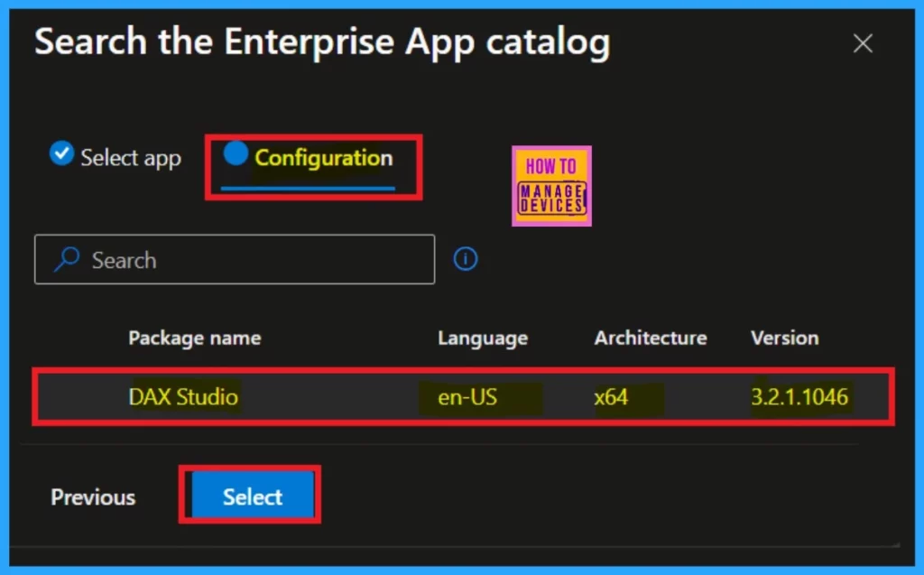Sort by Architecture column header
The image size is (924, 575).
coord(651,338)
